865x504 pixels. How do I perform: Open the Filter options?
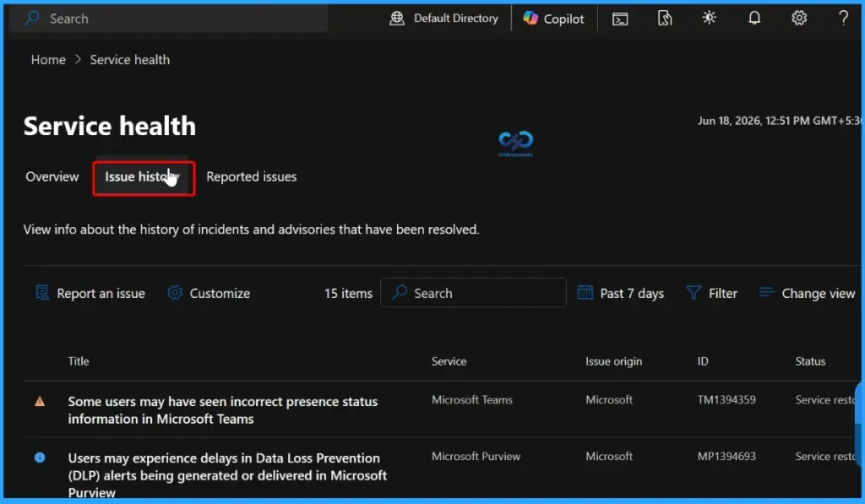pyautogui.click(x=711, y=293)
